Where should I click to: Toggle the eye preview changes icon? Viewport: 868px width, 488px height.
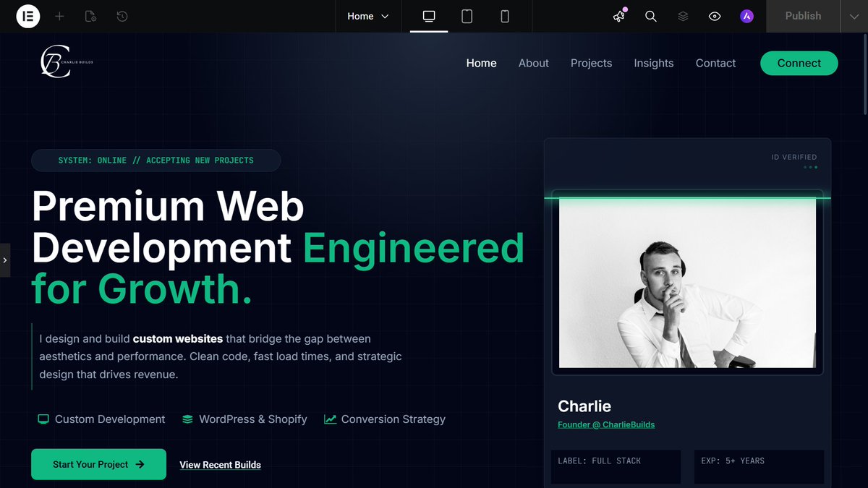coord(715,16)
